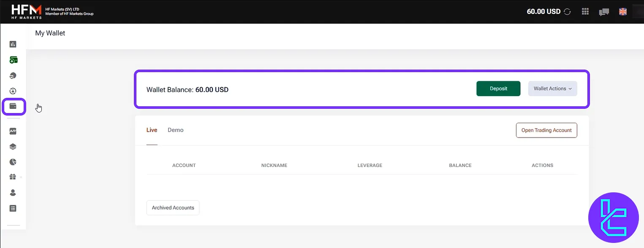Open the list document sidebar icon
This screenshot has width=644, height=248.
point(13,208)
